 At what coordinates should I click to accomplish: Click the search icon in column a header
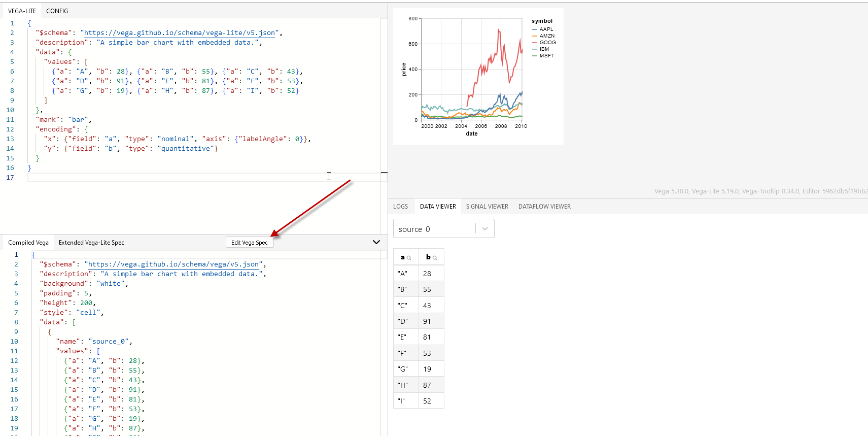[x=409, y=258]
